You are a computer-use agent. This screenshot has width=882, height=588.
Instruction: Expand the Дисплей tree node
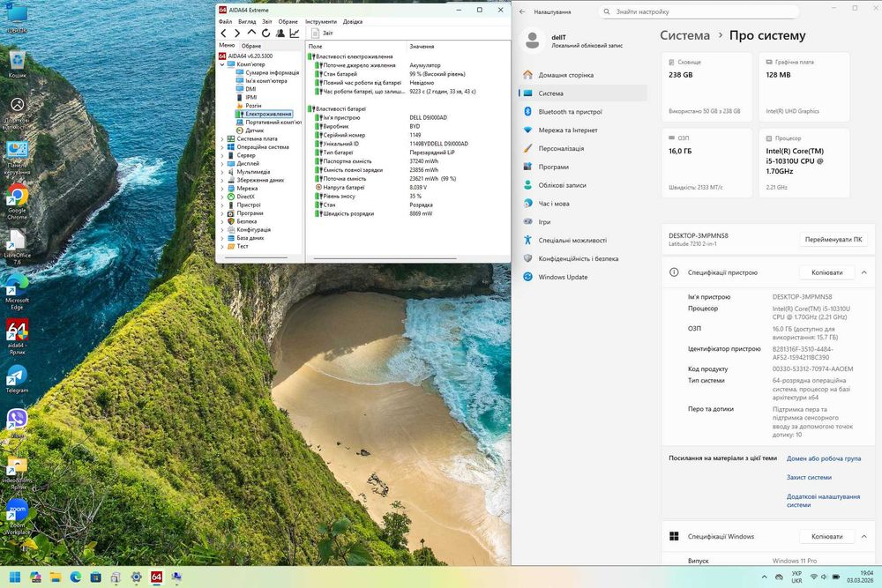point(222,164)
